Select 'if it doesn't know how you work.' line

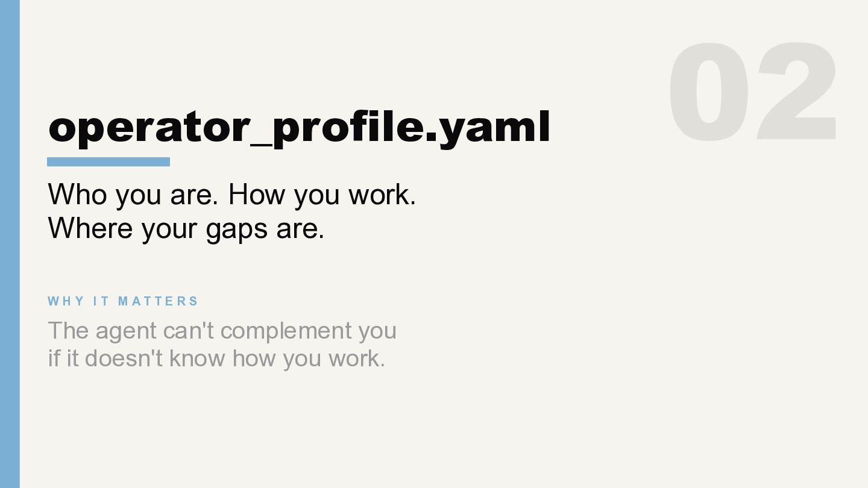click(x=216, y=358)
